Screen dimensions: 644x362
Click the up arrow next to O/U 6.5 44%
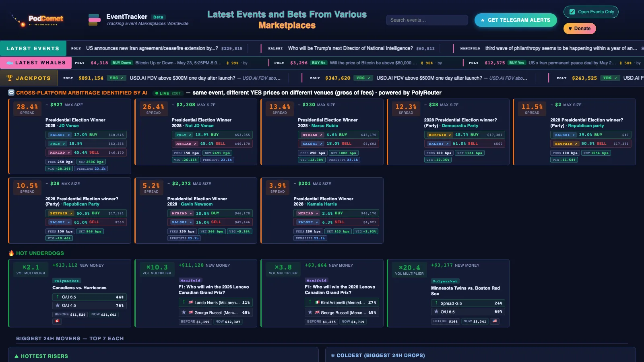pos(58,297)
